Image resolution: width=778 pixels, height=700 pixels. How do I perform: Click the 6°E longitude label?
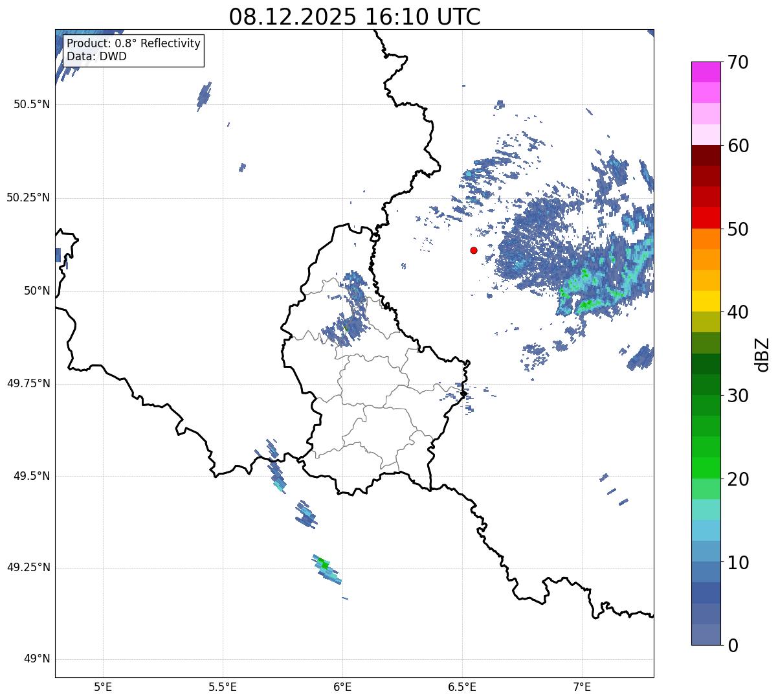coord(342,687)
